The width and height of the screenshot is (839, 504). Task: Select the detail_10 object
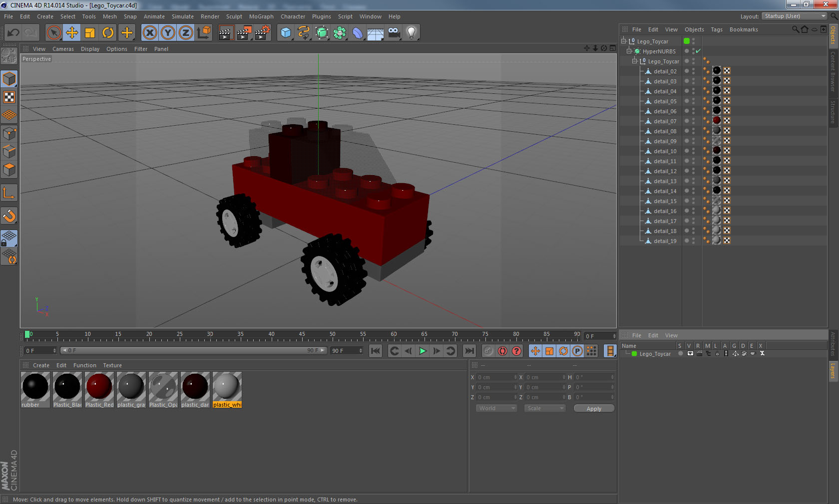(x=665, y=151)
